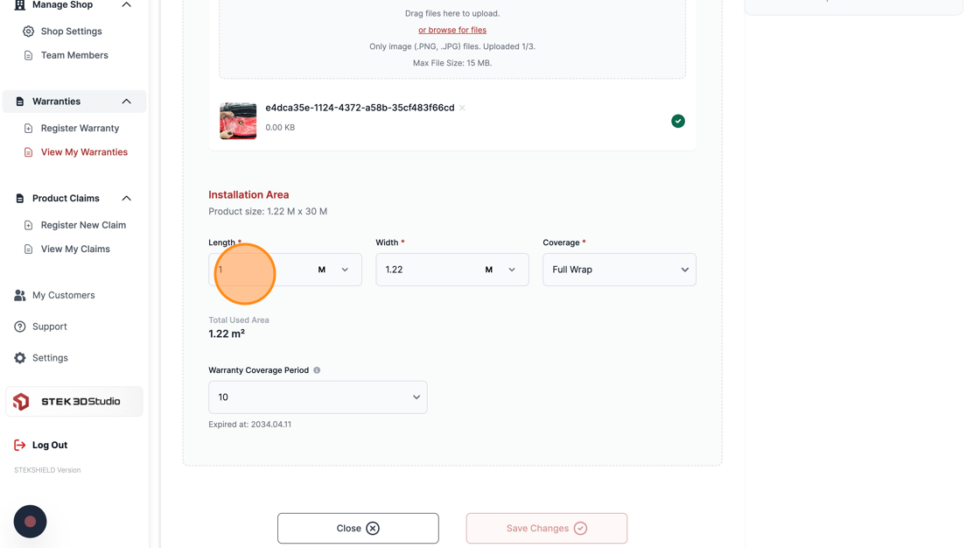This screenshot has height=548, width=980.
Task: Click the Log Out arrow icon
Action: tap(20, 446)
